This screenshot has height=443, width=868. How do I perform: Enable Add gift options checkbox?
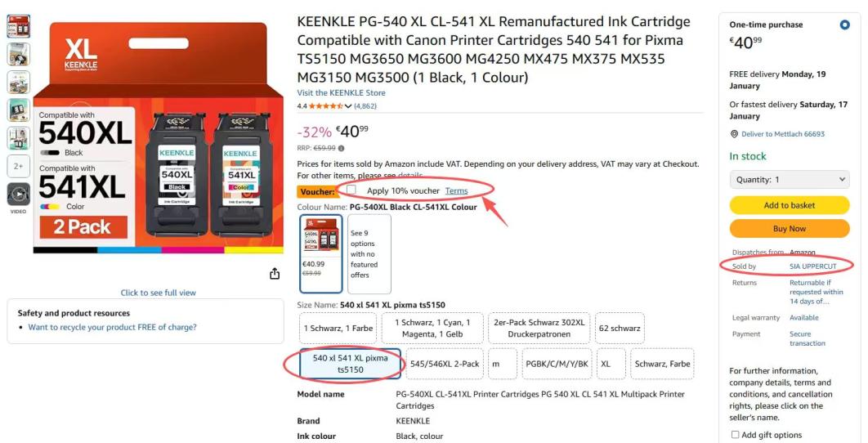[735, 435]
